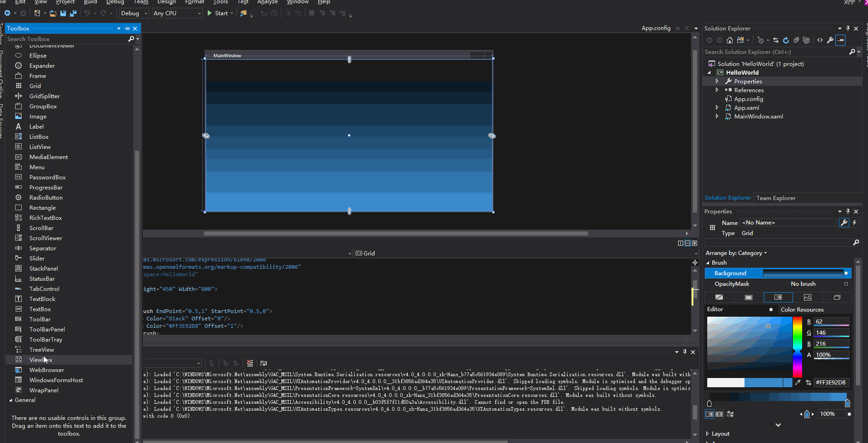The image size is (868, 443).
Task: Switch to the Team Explorer tab
Action: click(776, 198)
